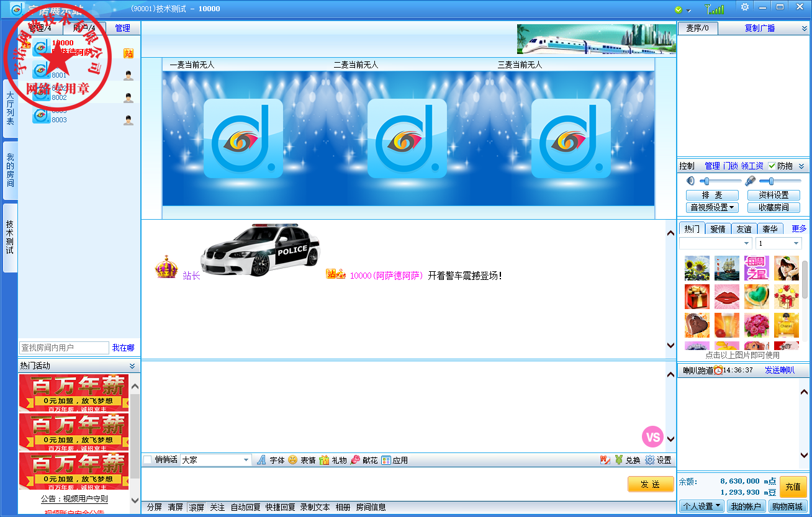
Task: Open 我的账户 account button
Action: [x=746, y=506]
